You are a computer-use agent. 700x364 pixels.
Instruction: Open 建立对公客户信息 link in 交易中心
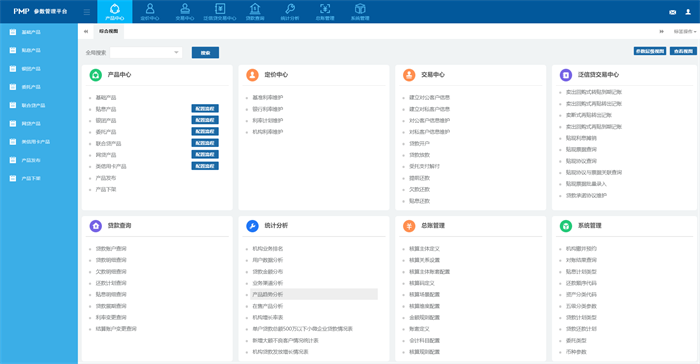(429, 97)
